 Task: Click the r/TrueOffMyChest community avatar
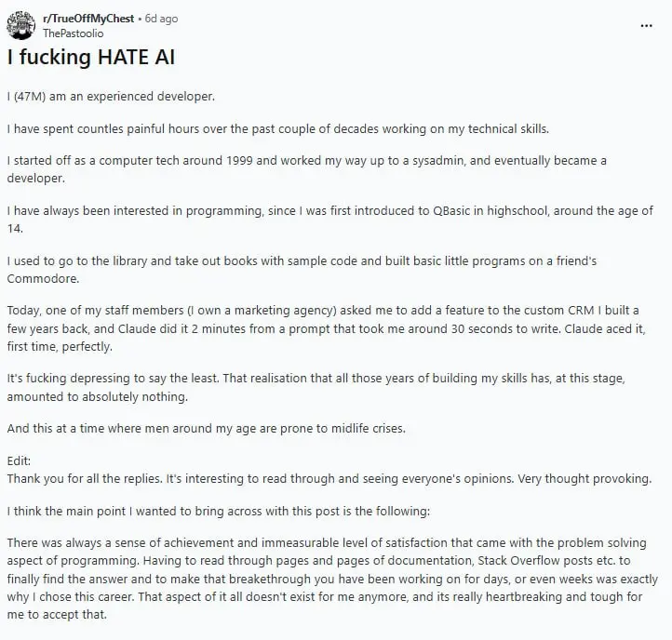coord(21,25)
